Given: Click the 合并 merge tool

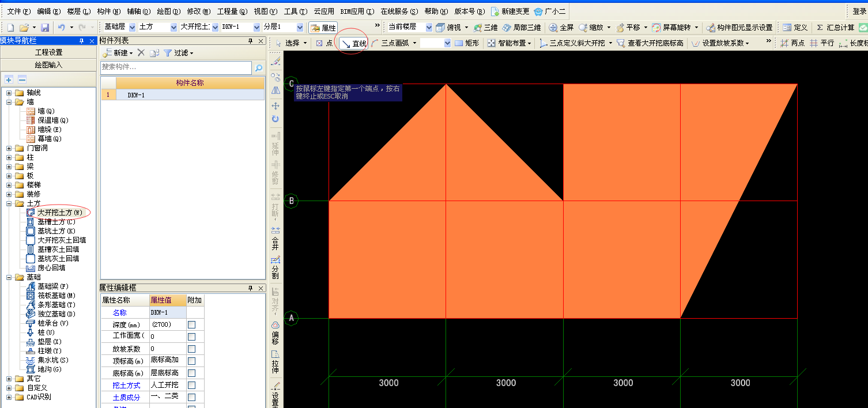Looking at the screenshot, I should coord(276,237).
